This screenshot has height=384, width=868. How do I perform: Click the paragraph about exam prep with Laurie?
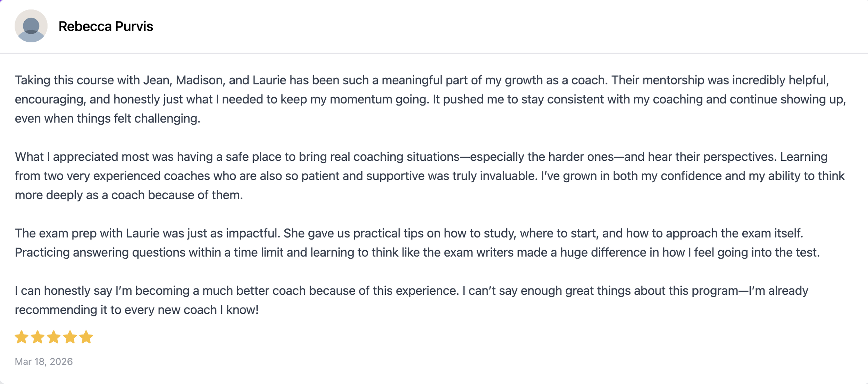pos(417,243)
